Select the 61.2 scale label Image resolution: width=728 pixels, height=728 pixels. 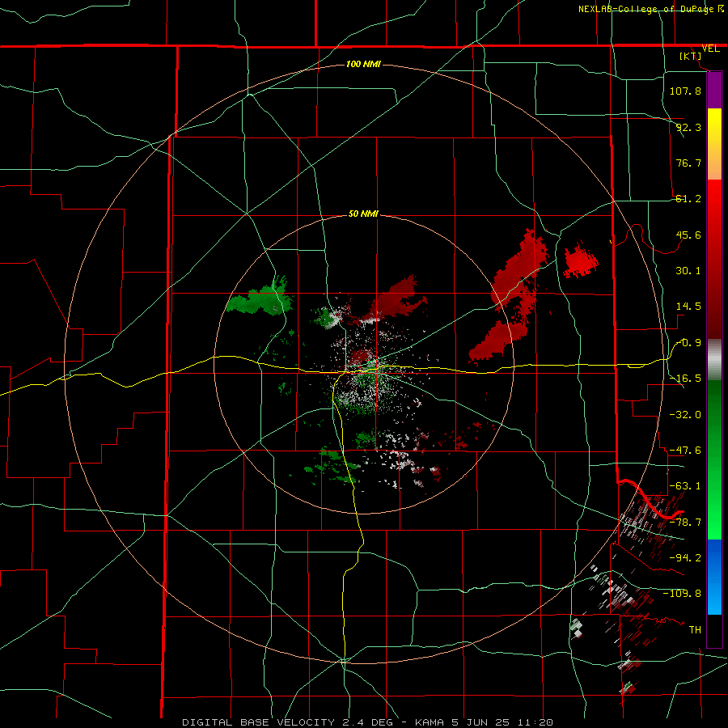(688, 199)
